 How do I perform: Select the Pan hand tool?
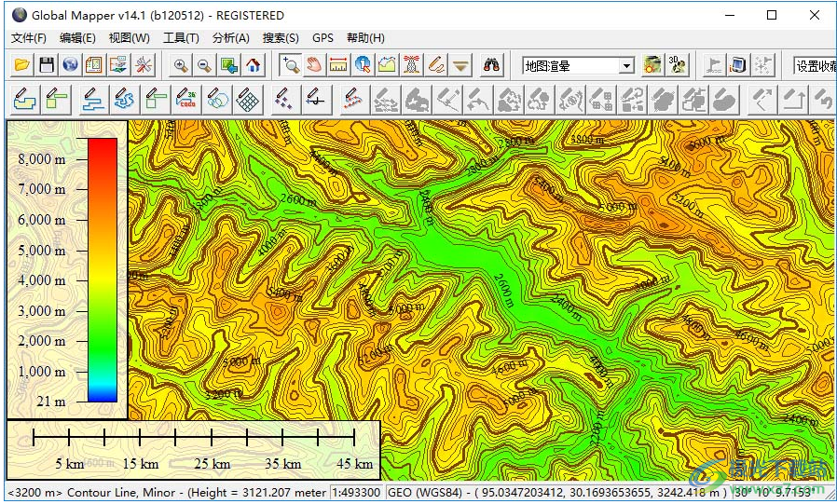[314, 65]
